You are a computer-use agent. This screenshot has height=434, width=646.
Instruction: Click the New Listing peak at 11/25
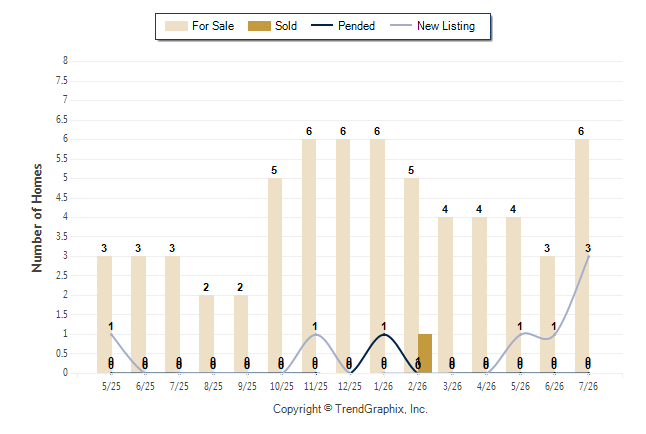click(x=316, y=334)
